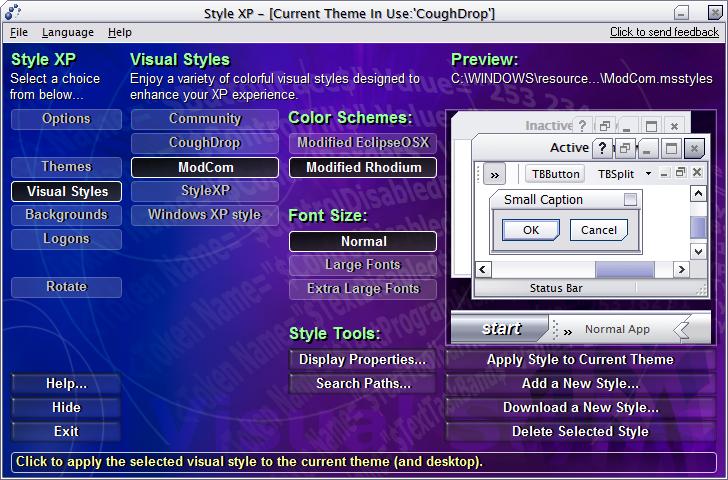Click the Normal App taskbar item

(x=617, y=329)
